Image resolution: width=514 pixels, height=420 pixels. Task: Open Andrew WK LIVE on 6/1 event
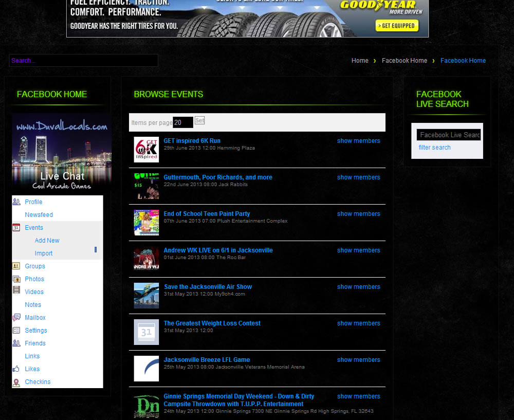click(x=218, y=250)
